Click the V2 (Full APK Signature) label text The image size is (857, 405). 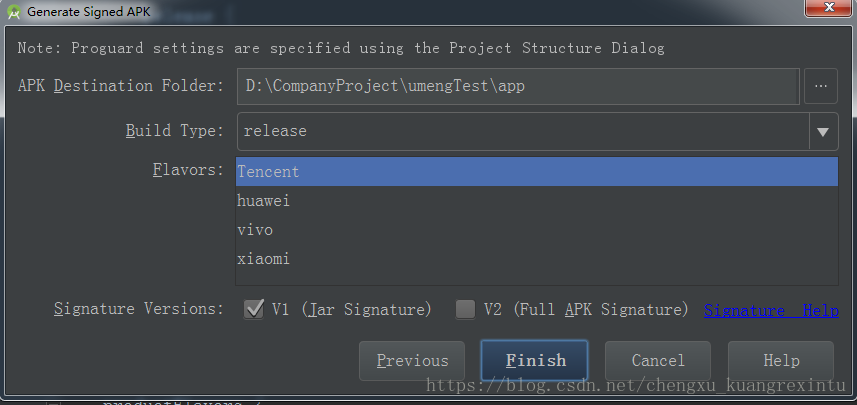pos(586,310)
